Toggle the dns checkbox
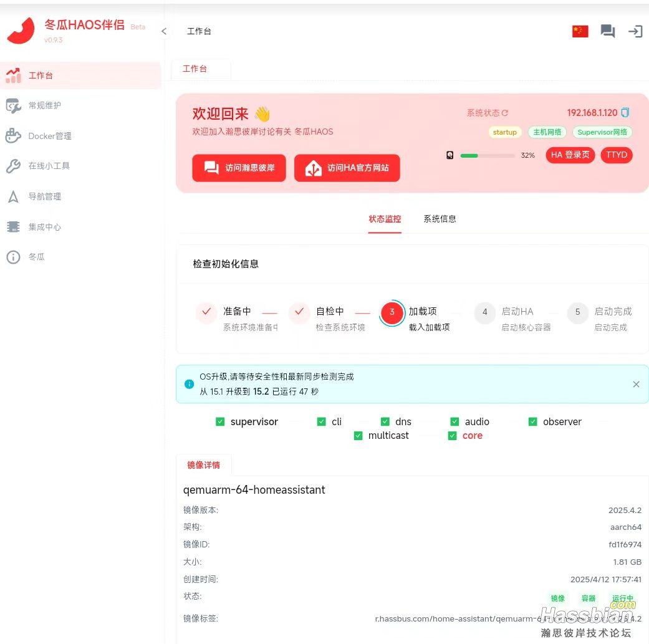 (x=385, y=421)
